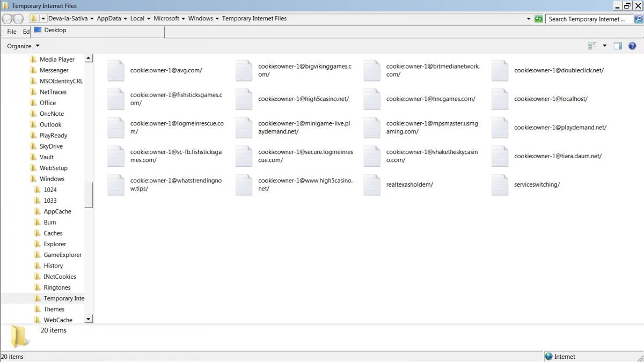Expand the arrow after Windows breadcrumb
644x362 pixels.
217,19
